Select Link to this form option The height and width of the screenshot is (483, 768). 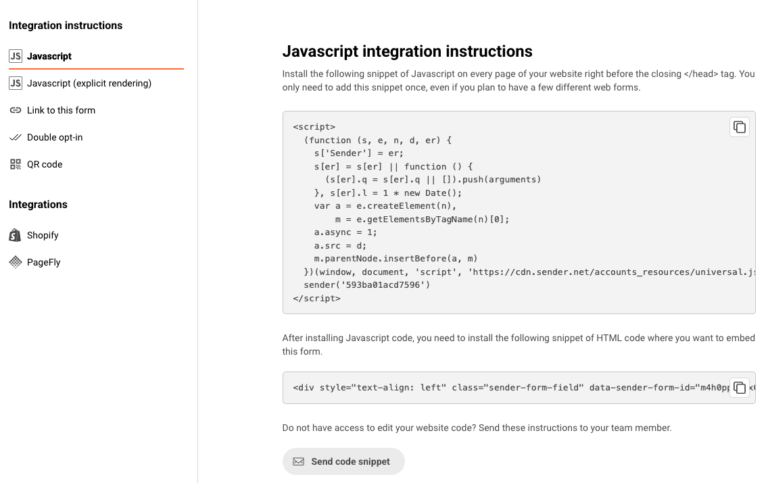coord(68,110)
